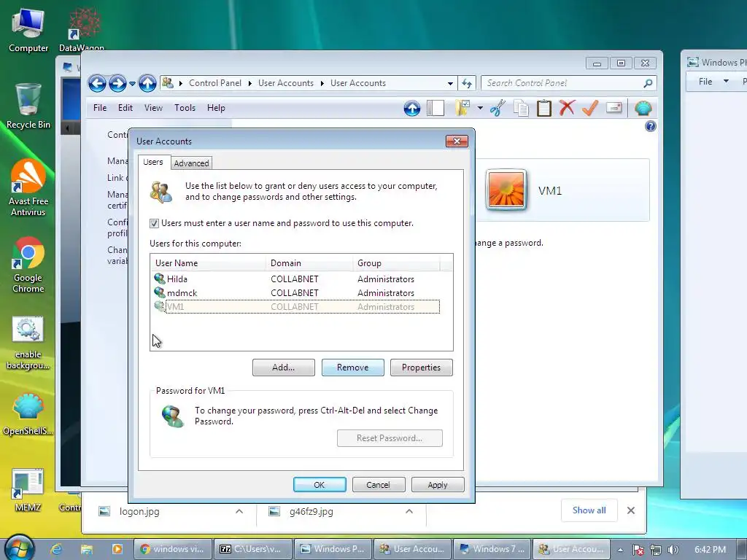Select the VM1 user row
This screenshot has width=747, height=560.
coord(295,307)
